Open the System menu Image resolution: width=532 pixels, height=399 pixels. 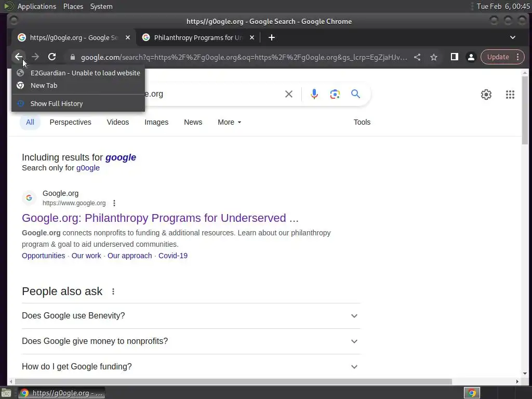point(101,6)
